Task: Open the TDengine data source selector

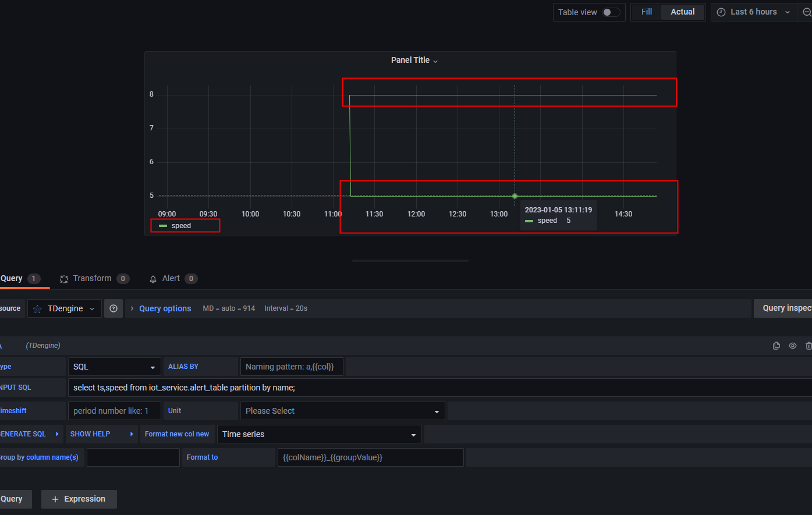Action: point(64,308)
